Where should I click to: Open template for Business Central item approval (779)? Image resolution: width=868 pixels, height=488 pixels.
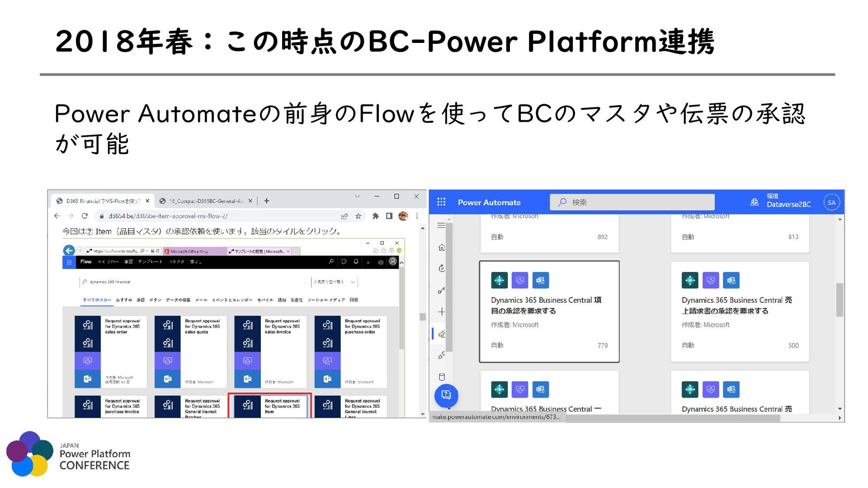click(549, 311)
